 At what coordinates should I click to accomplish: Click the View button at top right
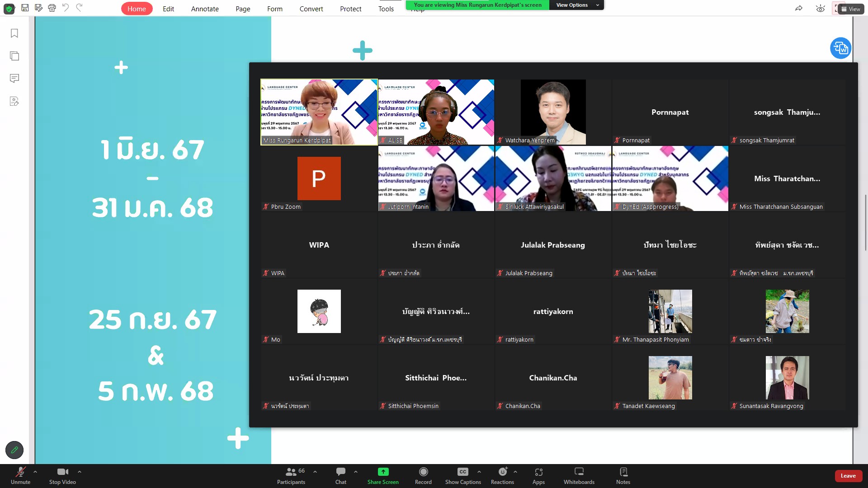851,9
